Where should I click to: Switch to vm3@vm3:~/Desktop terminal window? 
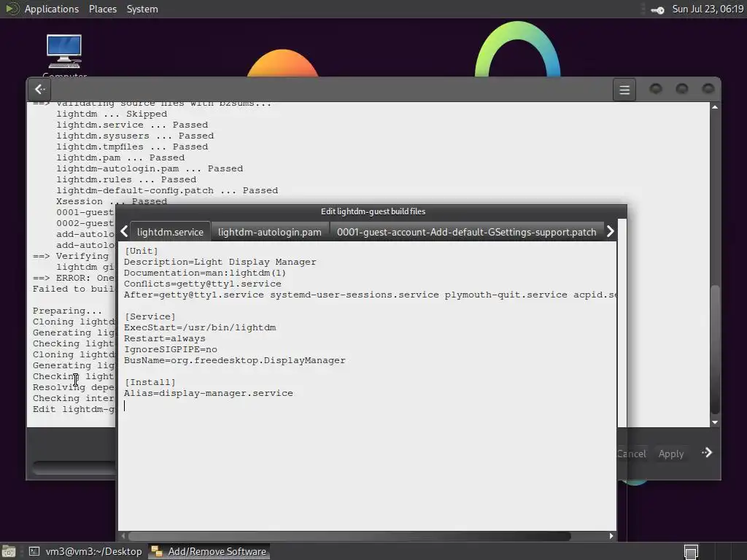click(86, 551)
